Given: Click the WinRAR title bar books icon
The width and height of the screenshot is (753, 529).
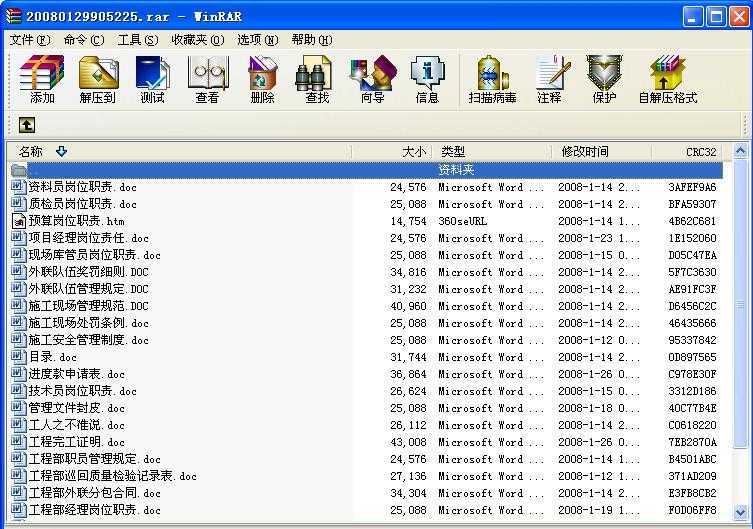Looking at the screenshot, I should 13,16.
